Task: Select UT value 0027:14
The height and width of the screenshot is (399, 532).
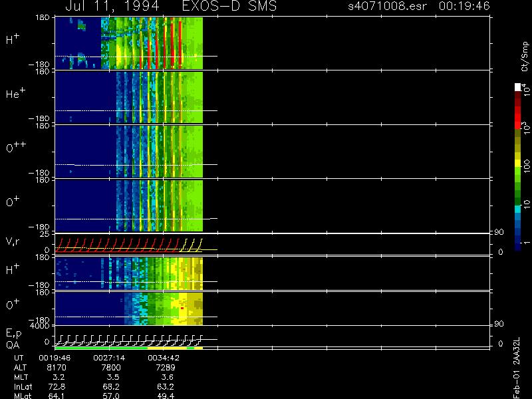Action: pos(109,358)
